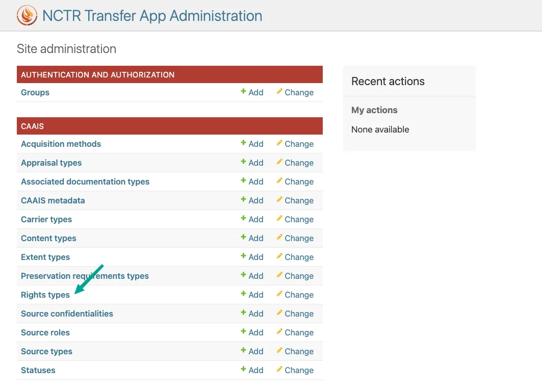The width and height of the screenshot is (542, 392).
Task: Click Change for Preservation requirements types
Action: tap(299, 276)
